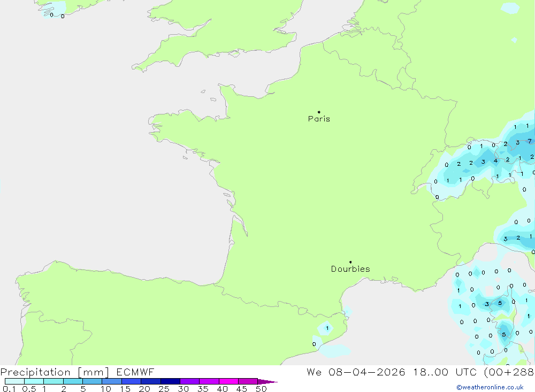Select the 10–15 mm legend swatch
The width and height of the screenshot is (535, 392).
(x=112, y=381)
